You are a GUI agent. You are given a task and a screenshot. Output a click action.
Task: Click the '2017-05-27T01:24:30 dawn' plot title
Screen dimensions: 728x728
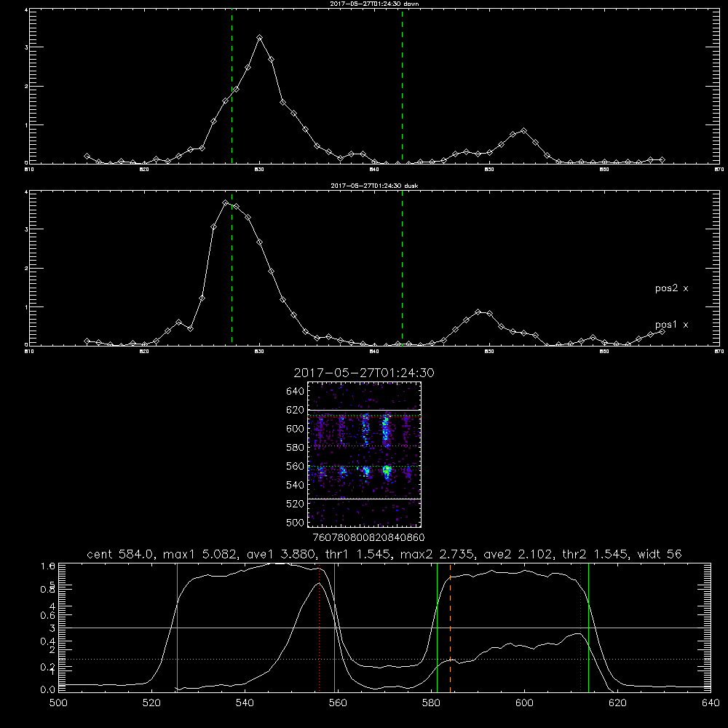374,4
